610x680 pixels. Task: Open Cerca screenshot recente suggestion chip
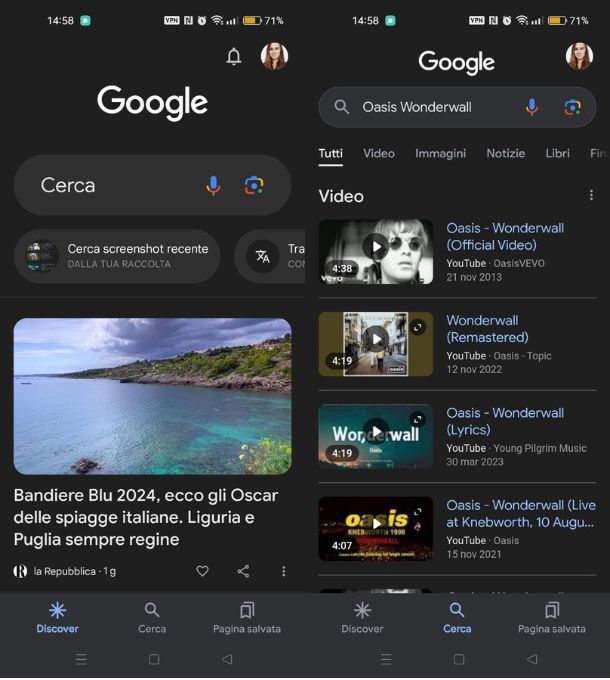pos(117,256)
